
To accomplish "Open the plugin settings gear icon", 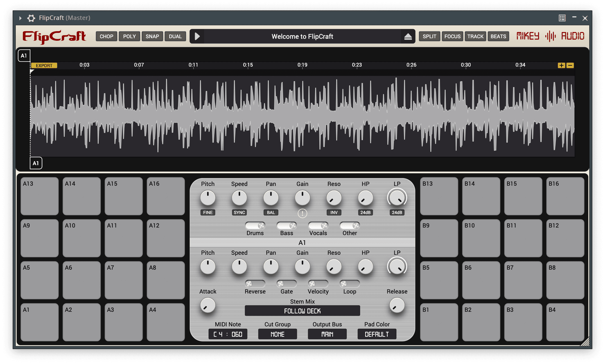I will (x=31, y=18).
